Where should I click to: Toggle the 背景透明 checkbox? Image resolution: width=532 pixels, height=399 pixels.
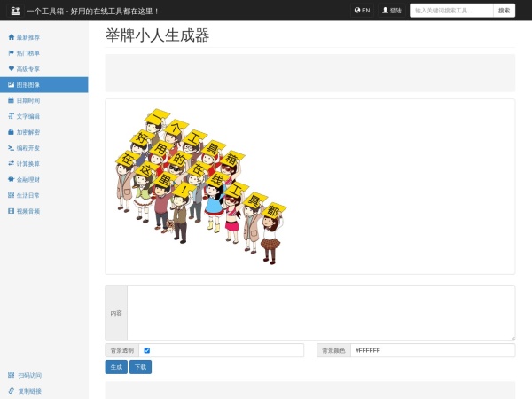point(147,350)
